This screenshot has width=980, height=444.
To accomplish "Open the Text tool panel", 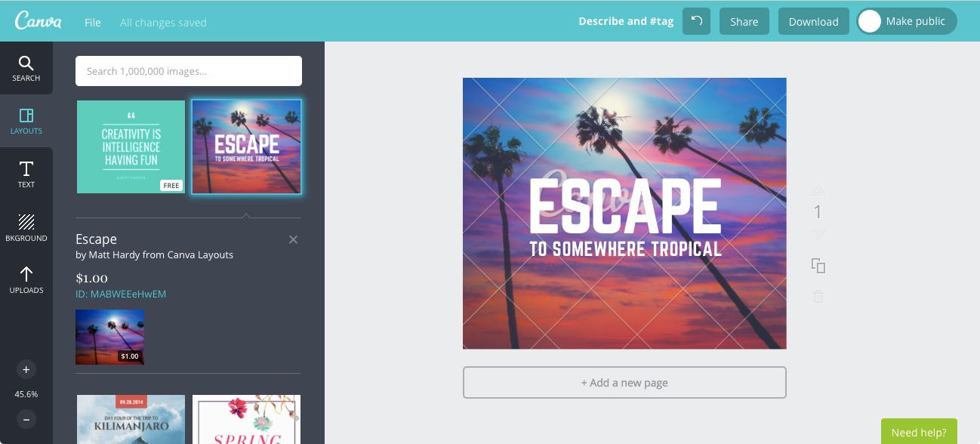I will point(26,174).
